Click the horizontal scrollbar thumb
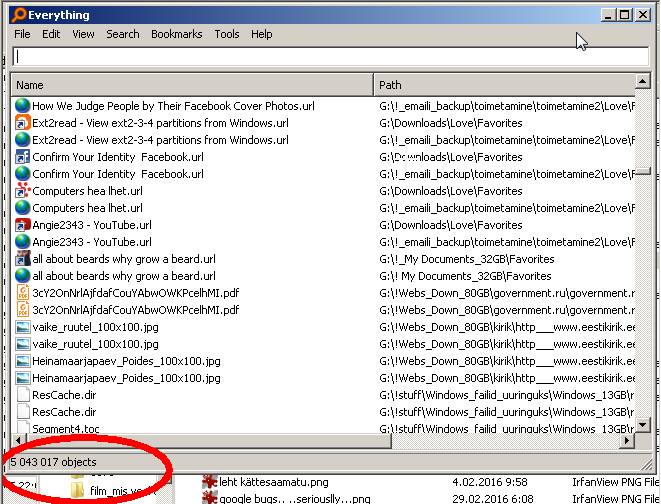Viewport: 661px width, 504px height. tap(208, 440)
